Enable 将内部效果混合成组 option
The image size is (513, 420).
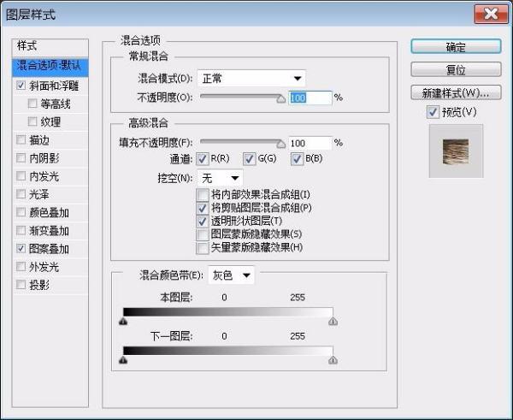point(203,195)
